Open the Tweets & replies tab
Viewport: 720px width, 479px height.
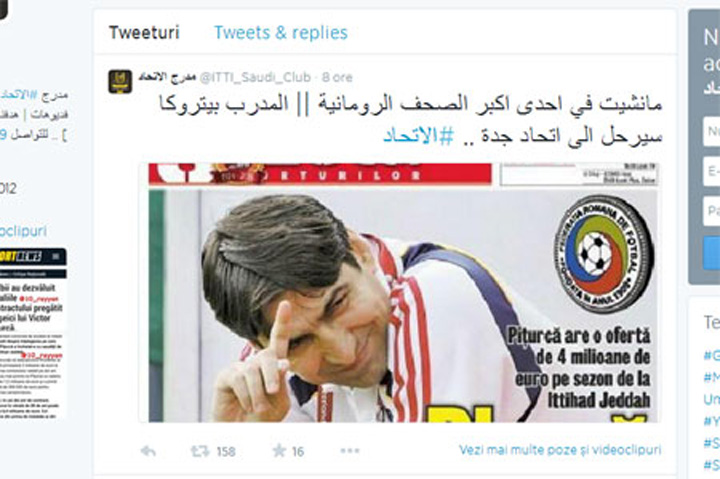click(281, 33)
